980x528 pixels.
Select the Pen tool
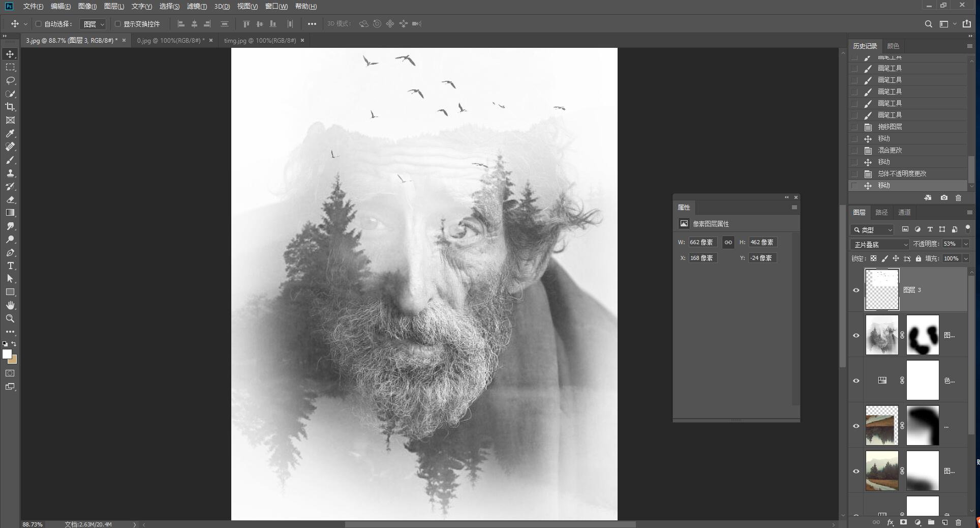click(10, 252)
